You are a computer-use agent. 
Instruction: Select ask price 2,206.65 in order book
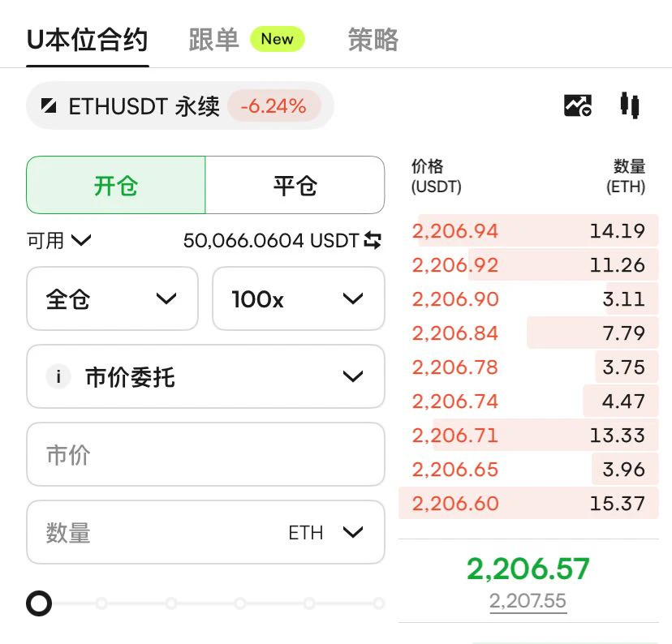pos(455,470)
